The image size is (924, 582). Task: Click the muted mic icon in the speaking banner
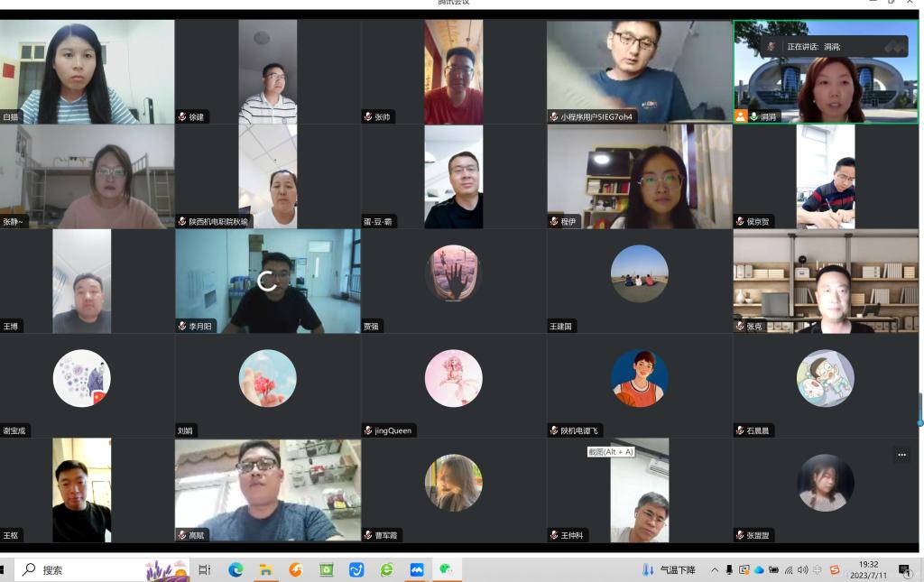coord(772,46)
